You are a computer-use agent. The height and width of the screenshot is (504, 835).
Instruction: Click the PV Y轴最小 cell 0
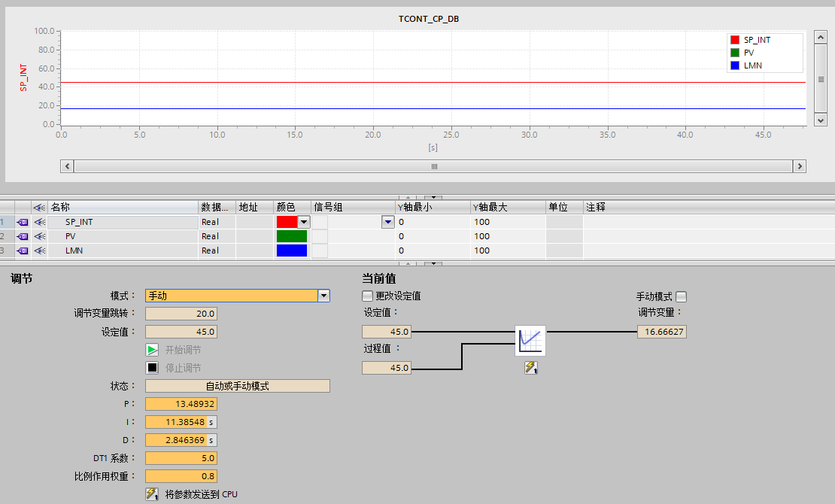point(433,236)
